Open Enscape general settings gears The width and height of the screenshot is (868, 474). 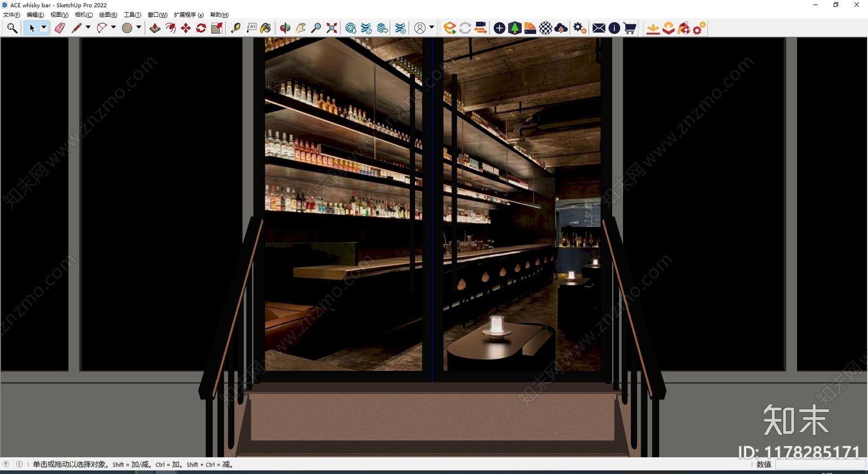coord(580,28)
